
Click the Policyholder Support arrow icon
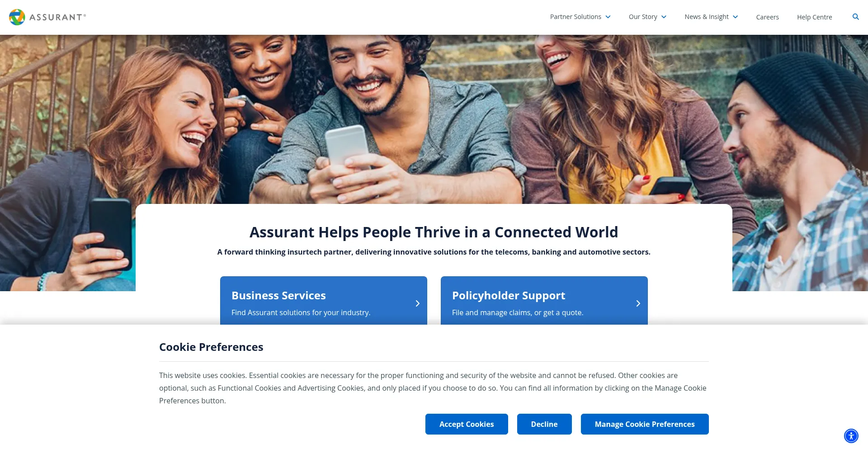pyautogui.click(x=638, y=303)
